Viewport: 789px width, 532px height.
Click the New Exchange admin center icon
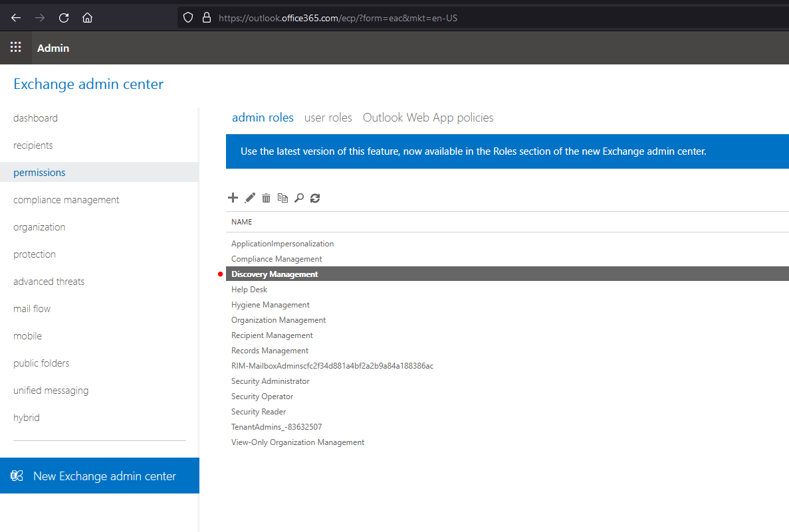point(17,475)
